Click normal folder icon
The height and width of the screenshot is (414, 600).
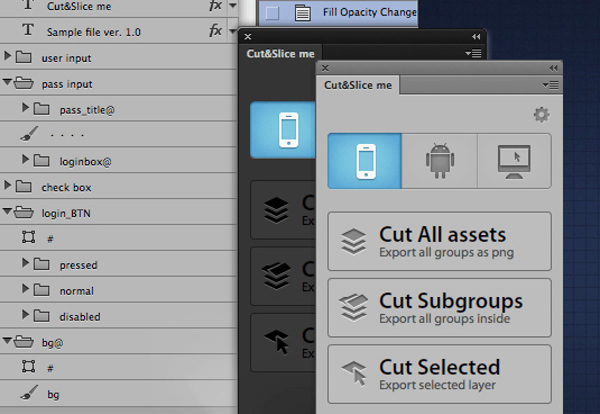[x=42, y=290]
